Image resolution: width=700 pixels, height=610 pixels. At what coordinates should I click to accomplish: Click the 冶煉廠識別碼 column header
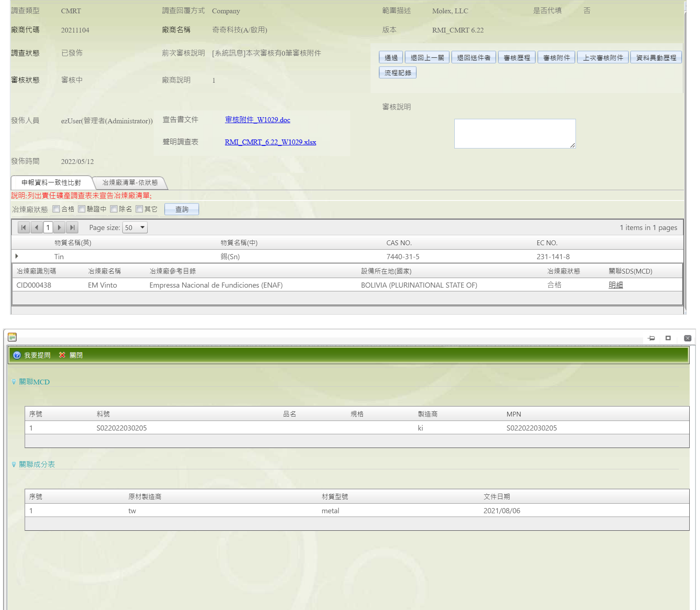(x=36, y=271)
